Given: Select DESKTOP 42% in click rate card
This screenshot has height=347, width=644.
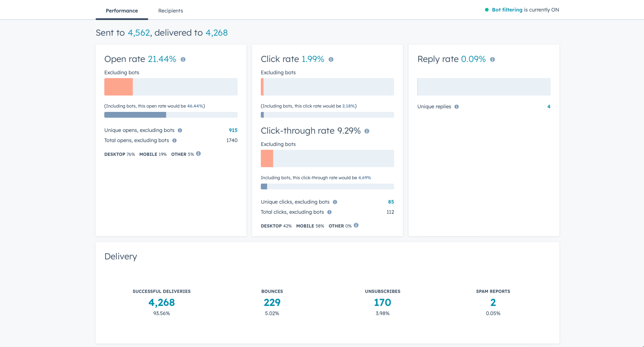Looking at the screenshot, I should pos(276,226).
